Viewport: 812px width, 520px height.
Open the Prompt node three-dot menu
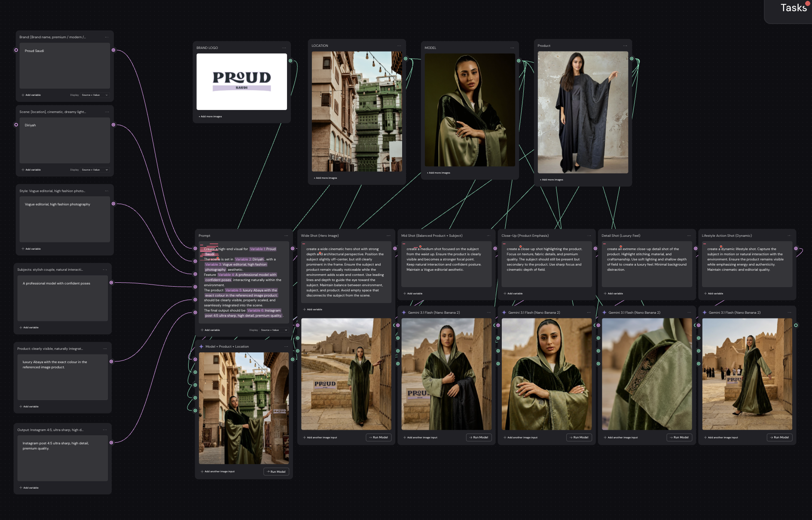pyautogui.click(x=286, y=236)
